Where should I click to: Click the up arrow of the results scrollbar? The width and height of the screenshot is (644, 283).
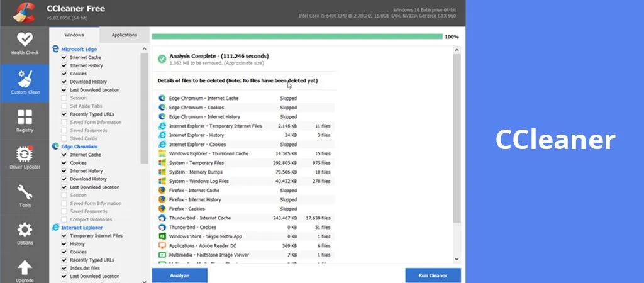(457, 50)
